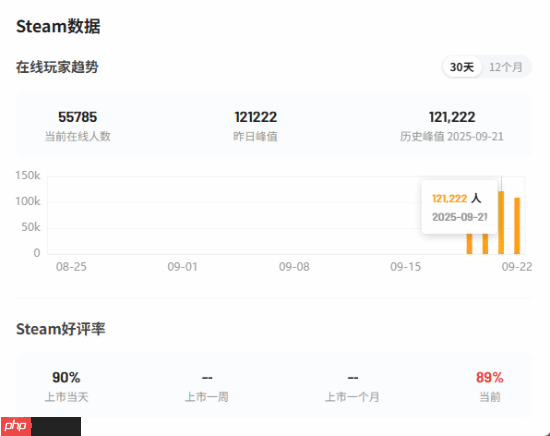The height and width of the screenshot is (436, 550).
Task: Switch trend view to 12个月 tab
Action: coord(505,67)
